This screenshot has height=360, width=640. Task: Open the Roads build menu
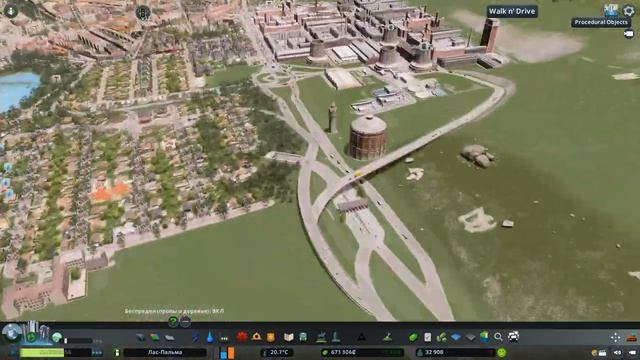(x=140, y=337)
